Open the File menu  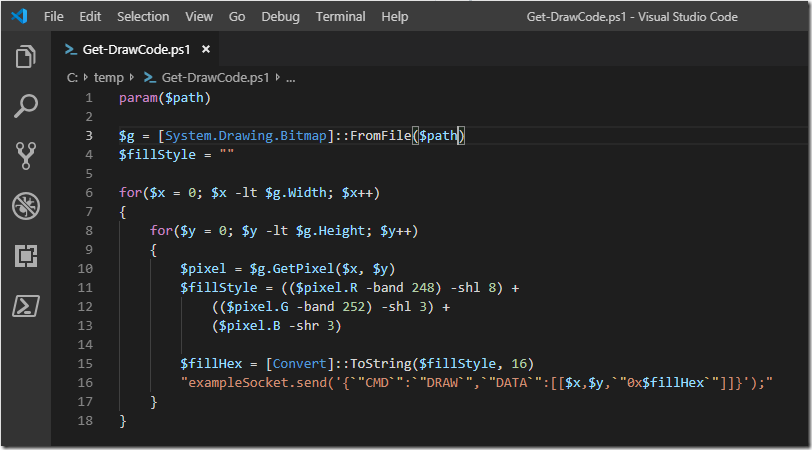(x=54, y=17)
